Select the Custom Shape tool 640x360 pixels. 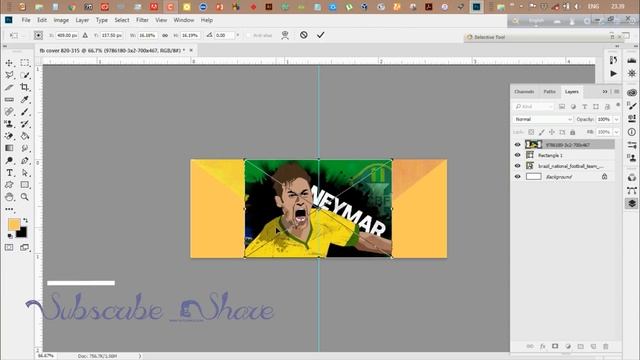9,185
